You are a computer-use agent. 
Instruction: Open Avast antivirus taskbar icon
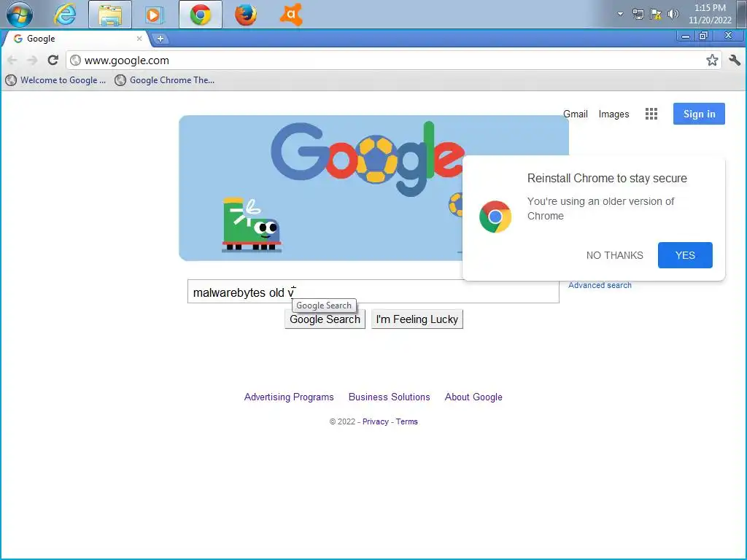click(x=291, y=15)
